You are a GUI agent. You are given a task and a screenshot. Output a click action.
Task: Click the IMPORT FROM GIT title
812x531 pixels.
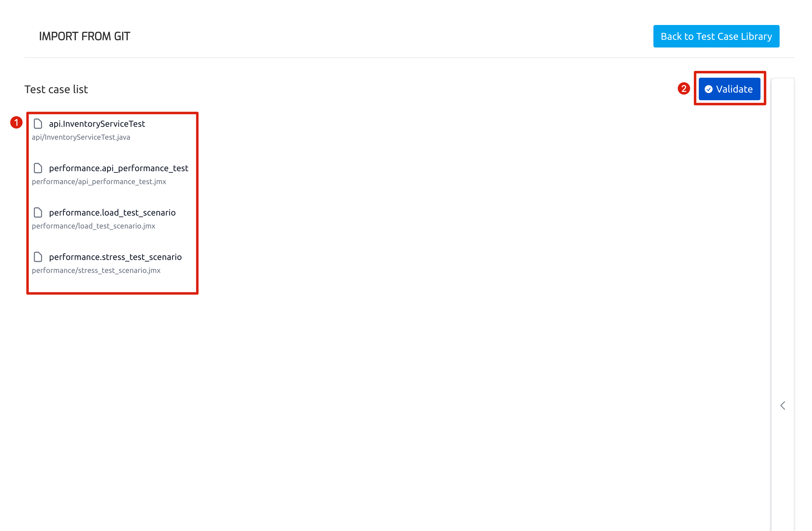84,36
